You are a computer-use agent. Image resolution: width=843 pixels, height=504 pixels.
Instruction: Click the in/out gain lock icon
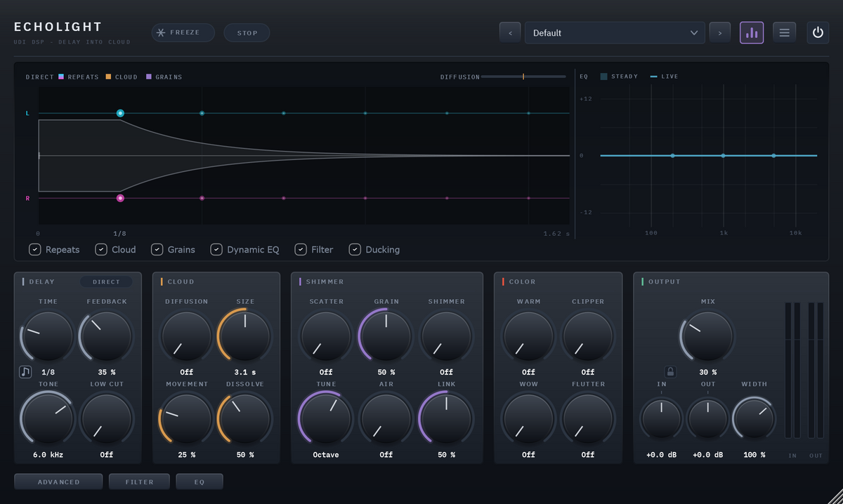[x=670, y=372]
